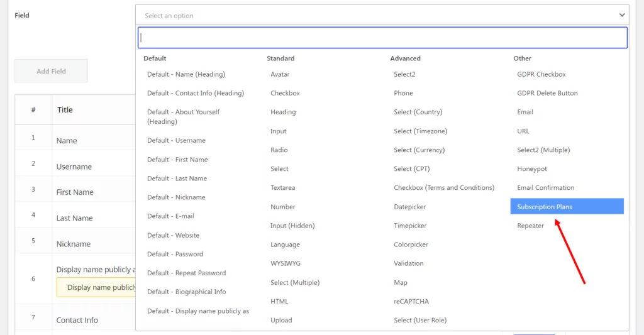Pick Select (Country) field type

pos(418,112)
